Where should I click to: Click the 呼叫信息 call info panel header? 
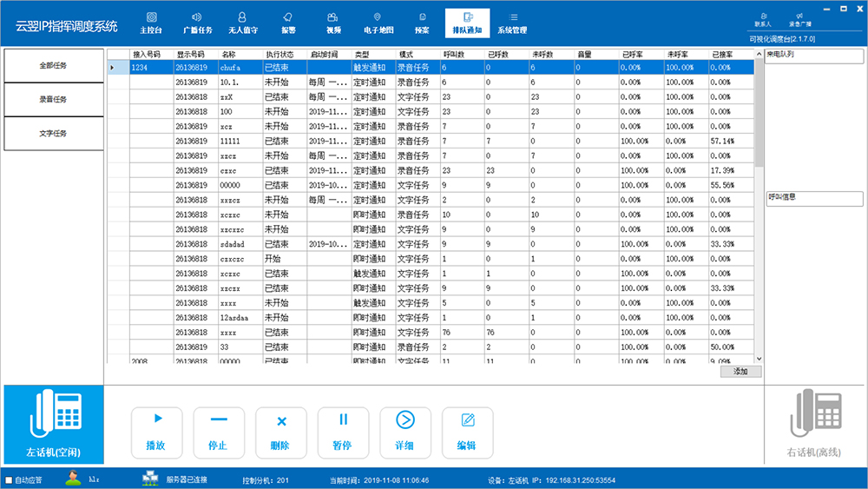814,198
